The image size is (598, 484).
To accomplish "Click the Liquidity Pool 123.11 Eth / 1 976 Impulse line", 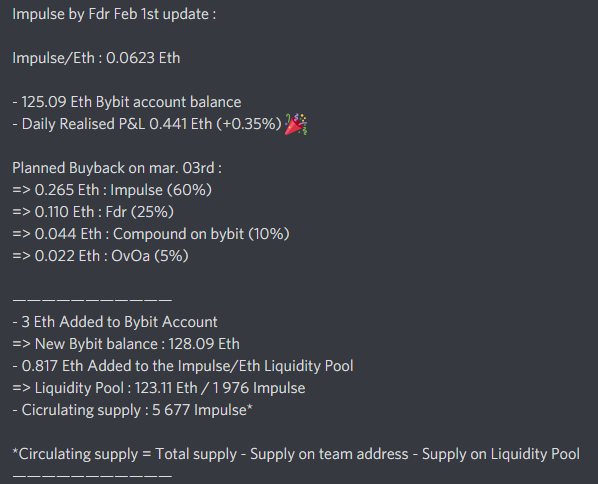I will [159, 388].
